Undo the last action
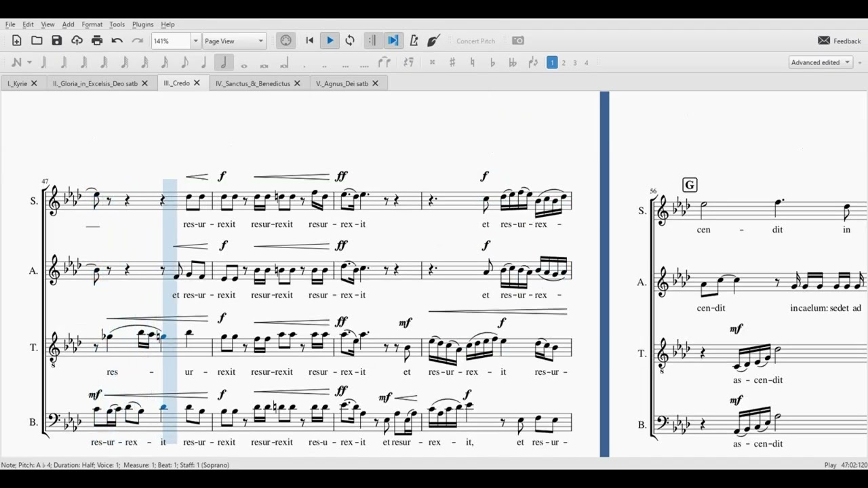This screenshot has width=868, height=488. [117, 41]
